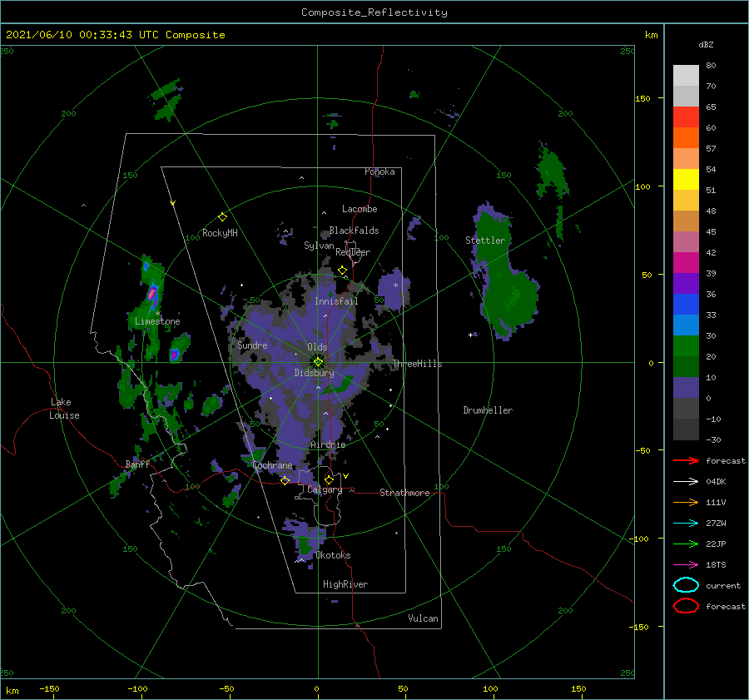
Task: Click the Innisfail label
Action: (336, 301)
